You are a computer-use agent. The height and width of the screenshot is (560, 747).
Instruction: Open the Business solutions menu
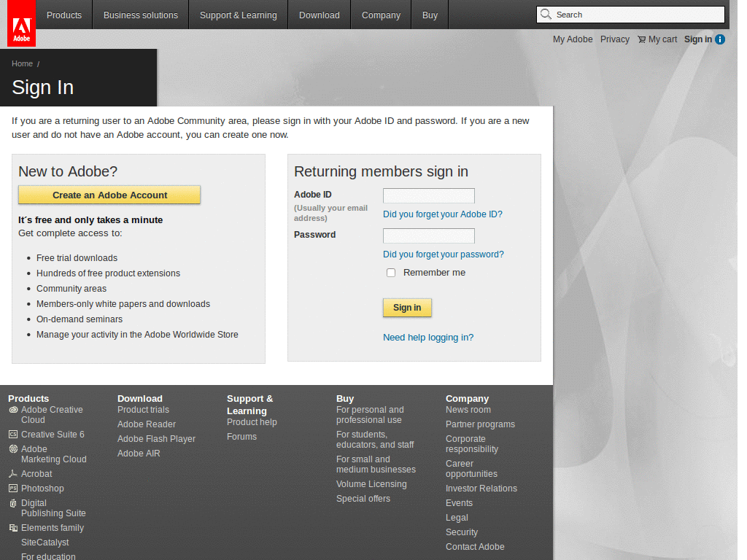(x=141, y=15)
